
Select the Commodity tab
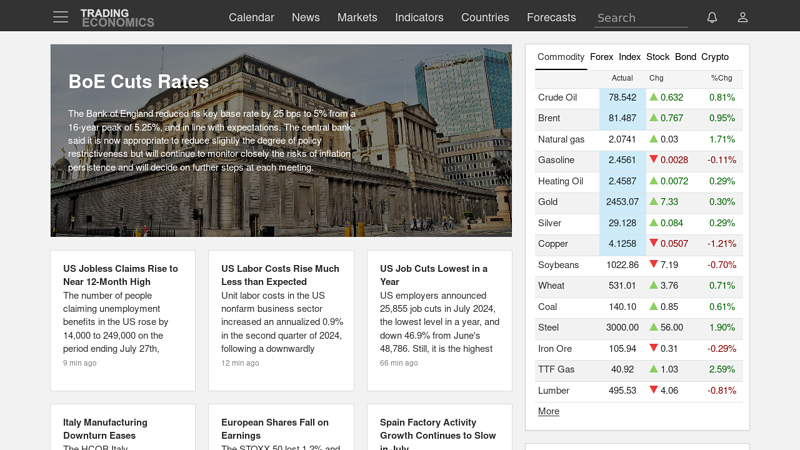(561, 57)
